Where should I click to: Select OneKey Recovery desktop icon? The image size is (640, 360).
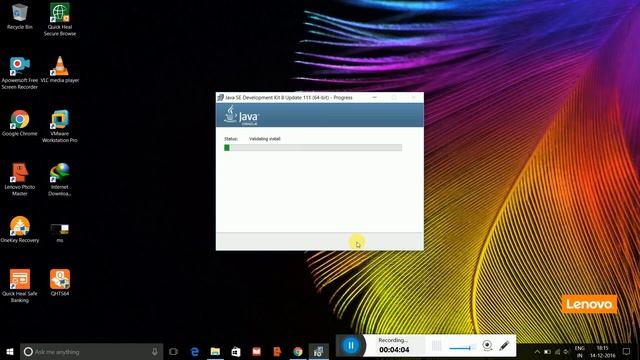(x=19, y=230)
